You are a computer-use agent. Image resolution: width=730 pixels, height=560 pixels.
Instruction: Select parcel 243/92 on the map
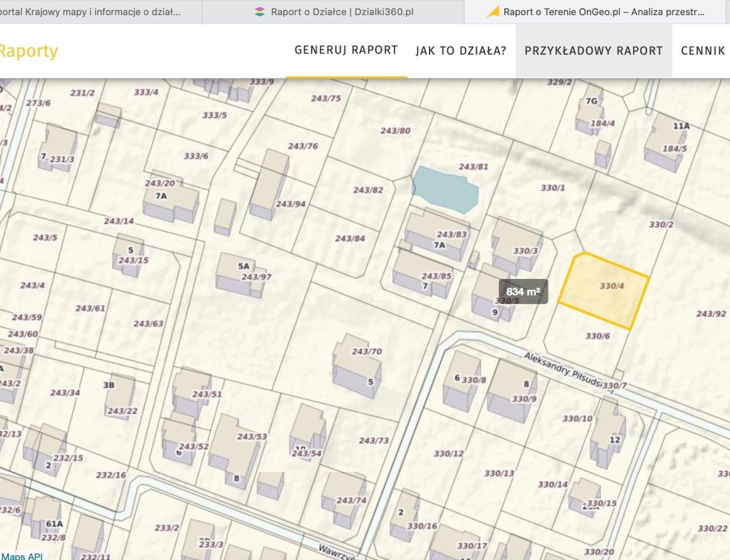pyautogui.click(x=711, y=314)
